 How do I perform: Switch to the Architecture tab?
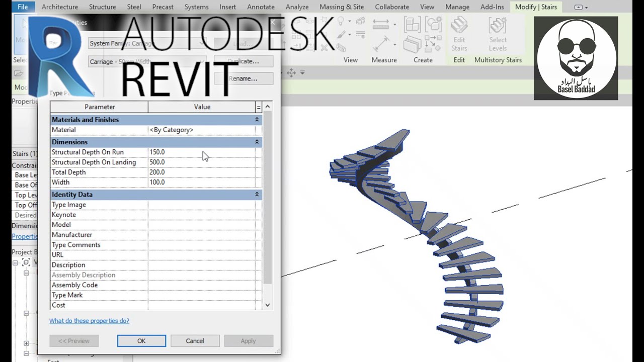[x=60, y=7]
